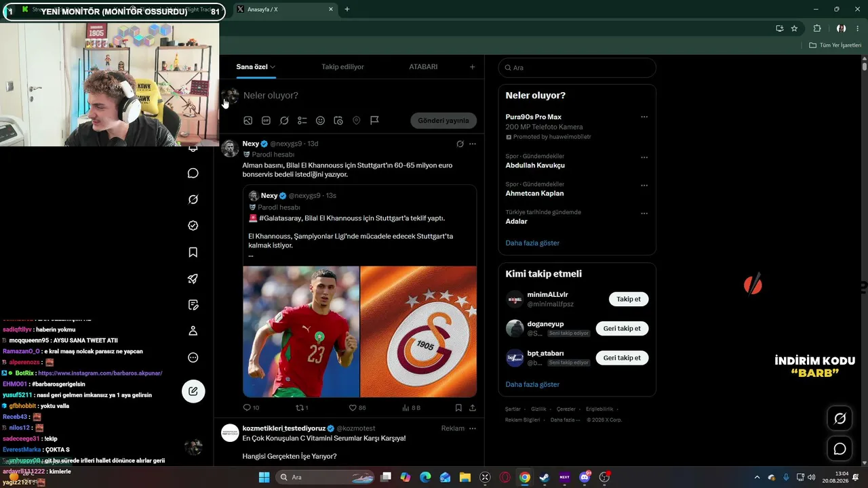Open Profile (person icon) in X sidebar
The image size is (868, 488).
[193, 331]
